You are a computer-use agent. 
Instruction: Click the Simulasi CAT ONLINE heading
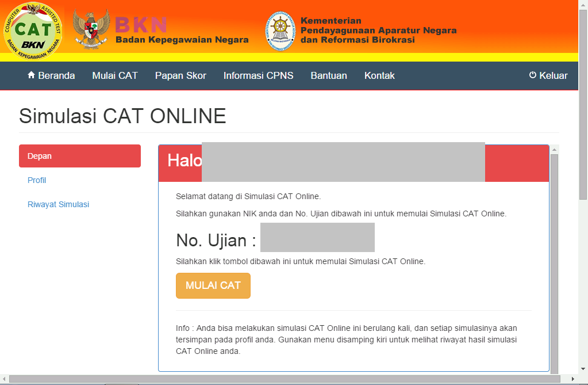click(122, 116)
